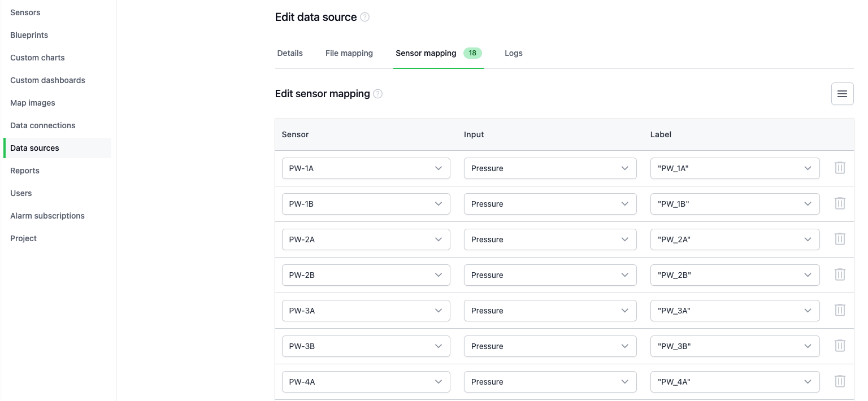Delete the PW-2B mapping row
The height and width of the screenshot is (401, 868).
tap(840, 274)
